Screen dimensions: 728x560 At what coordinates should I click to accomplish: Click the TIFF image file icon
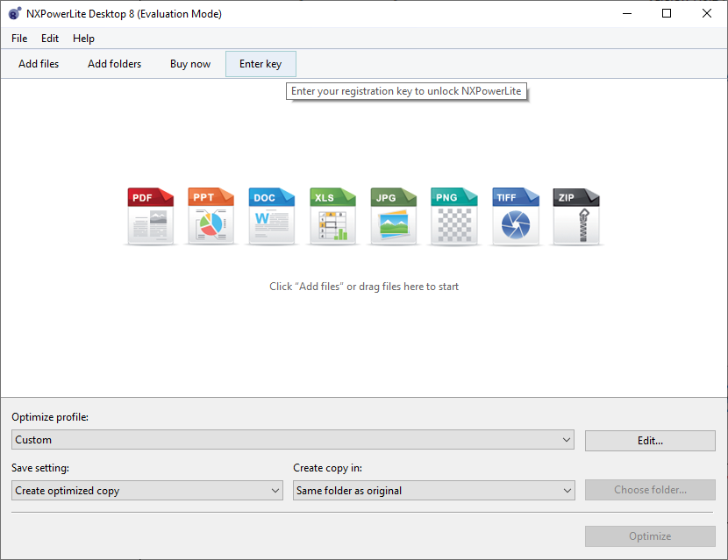[x=516, y=216]
